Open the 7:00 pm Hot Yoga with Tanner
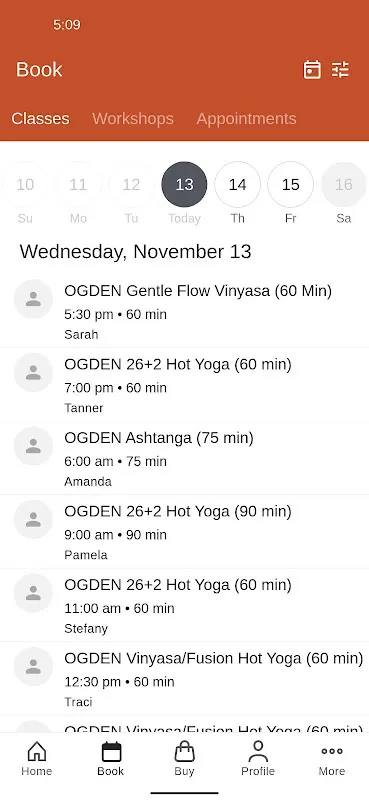Viewport: 369px width, 800px height. pos(184,385)
